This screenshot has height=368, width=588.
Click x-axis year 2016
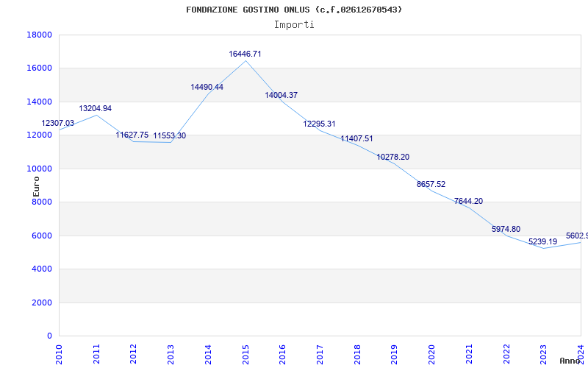coord(283,354)
